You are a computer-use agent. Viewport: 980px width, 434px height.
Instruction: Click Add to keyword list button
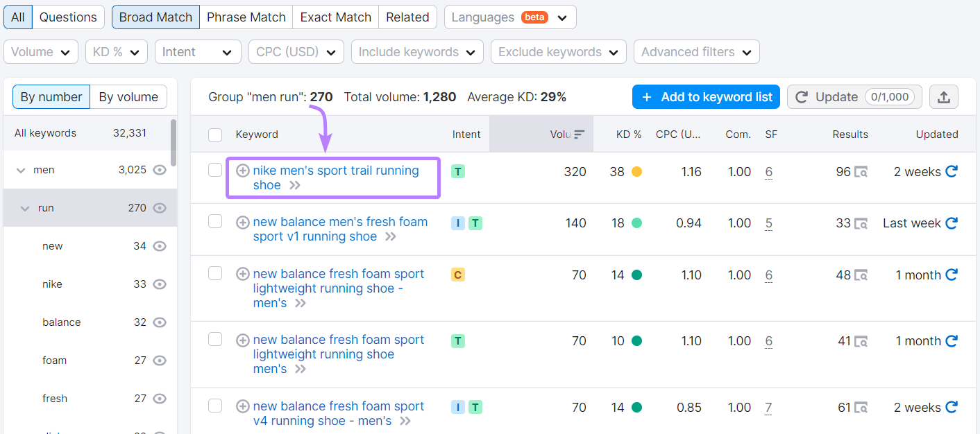706,97
